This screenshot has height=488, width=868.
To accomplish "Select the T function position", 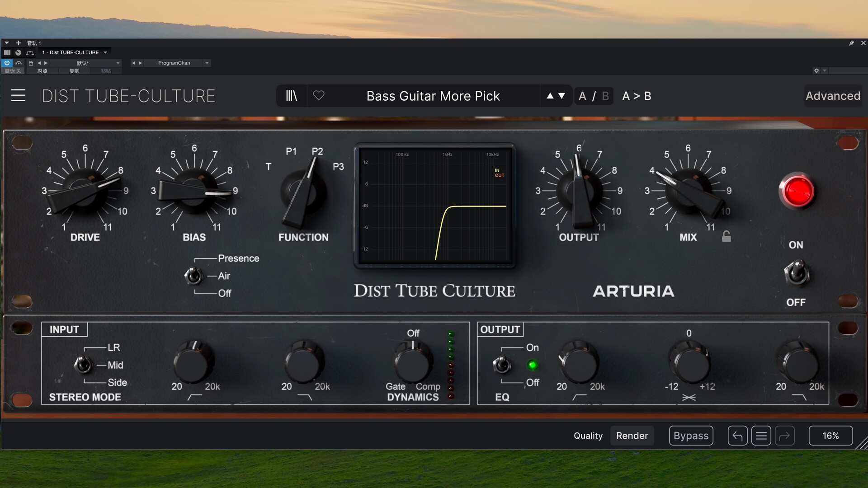I will [269, 167].
